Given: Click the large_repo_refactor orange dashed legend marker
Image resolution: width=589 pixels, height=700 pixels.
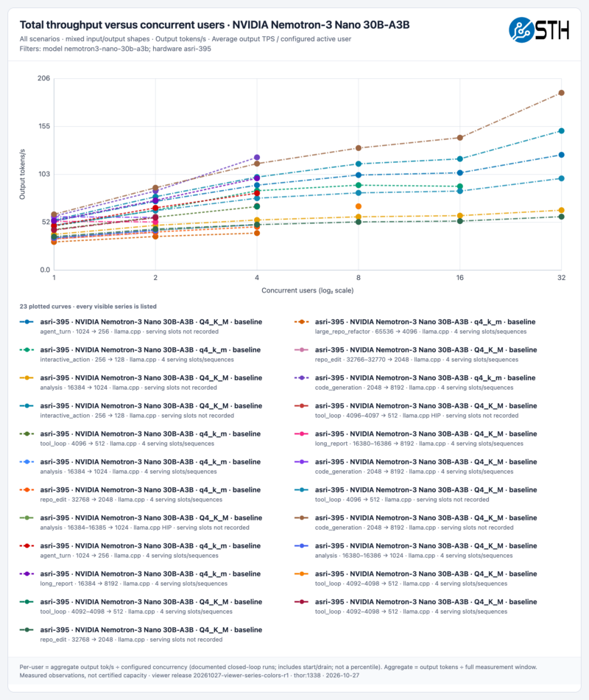Looking at the screenshot, I should click(302, 322).
